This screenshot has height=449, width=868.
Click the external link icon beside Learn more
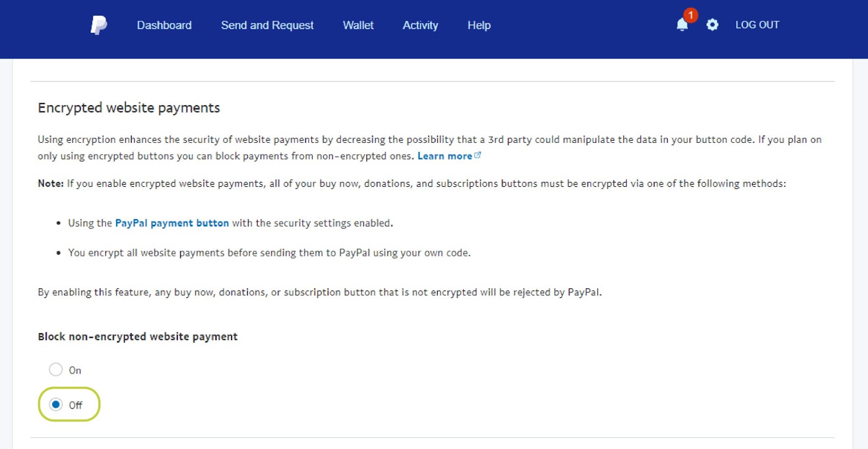[477, 155]
